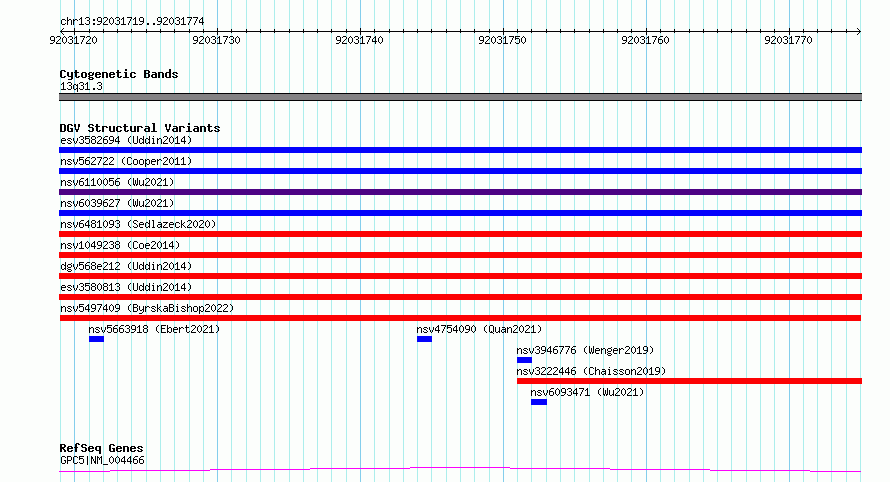
Task: Select the purple bar under nsv6110056
Action: point(460,192)
